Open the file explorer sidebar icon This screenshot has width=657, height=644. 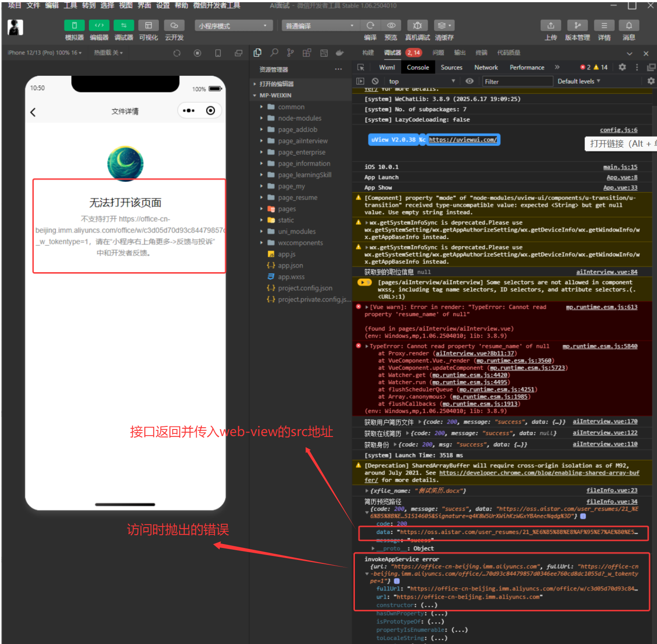point(258,53)
